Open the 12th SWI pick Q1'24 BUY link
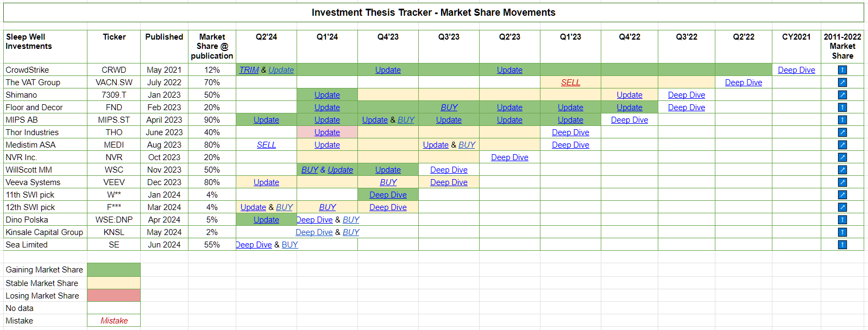The width and height of the screenshot is (868, 330). [x=328, y=207]
